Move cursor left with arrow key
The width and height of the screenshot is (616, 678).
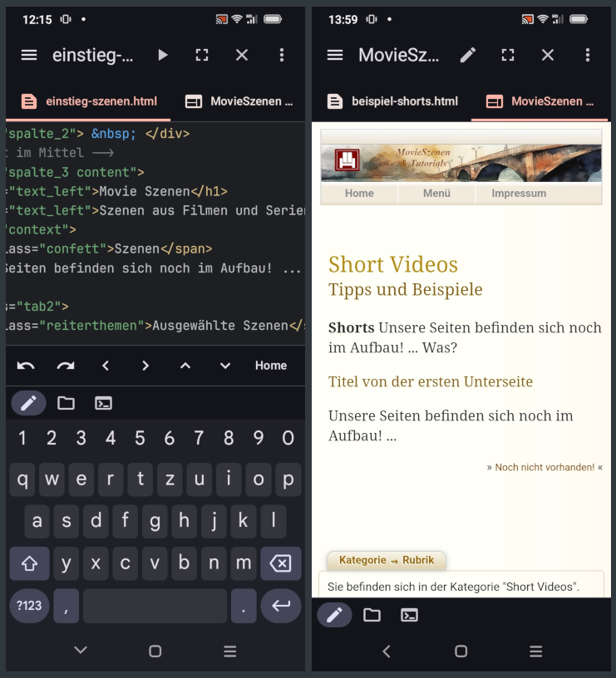[106, 366]
